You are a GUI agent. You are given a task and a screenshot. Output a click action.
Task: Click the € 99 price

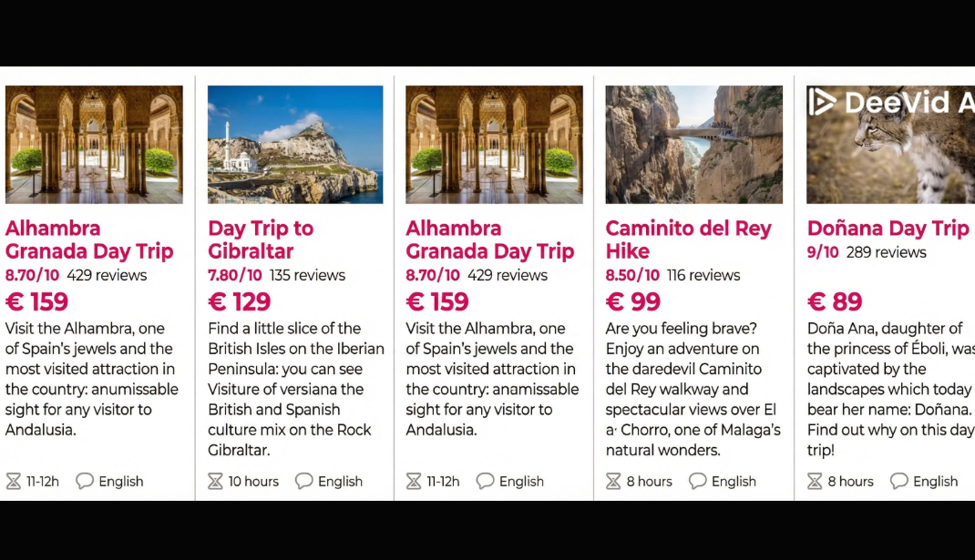click(x=633, y=301)
